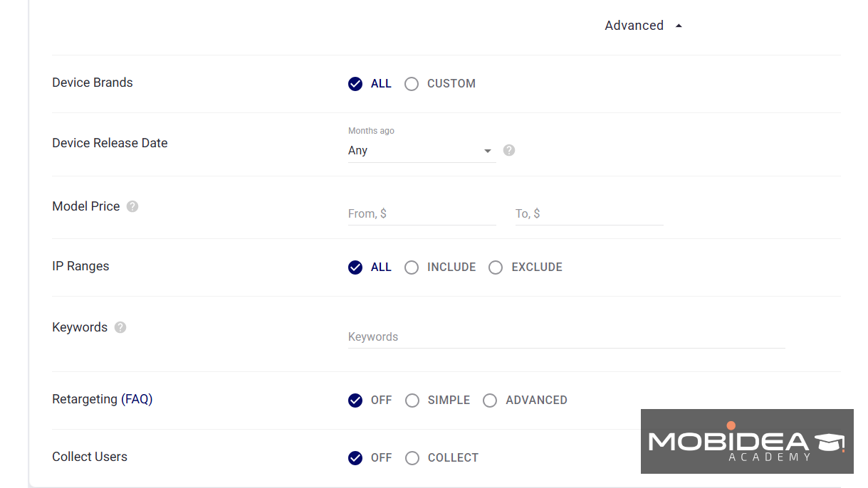
Task: Set Collect Users to OFF
Action: 355,458
